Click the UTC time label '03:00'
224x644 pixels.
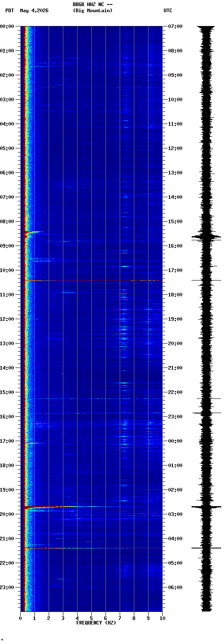[175, 514]
